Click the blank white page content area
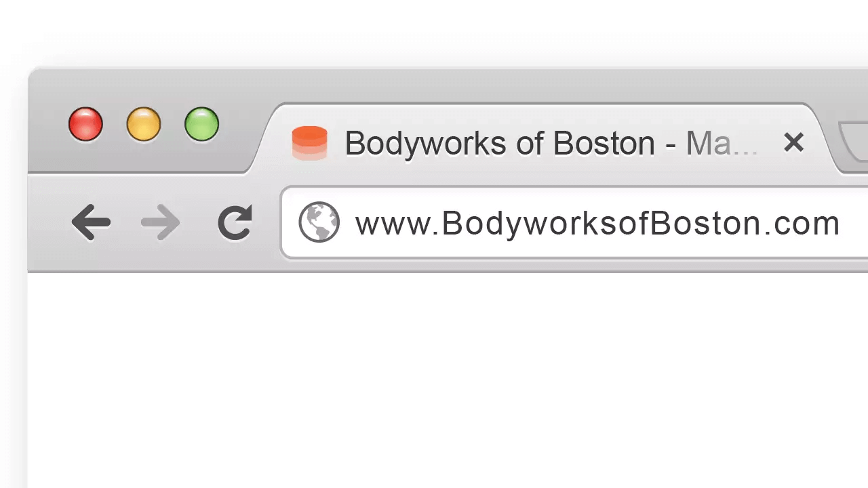This screenshot has width=868, height=488. pyautogui.click(x=448, y=380)
